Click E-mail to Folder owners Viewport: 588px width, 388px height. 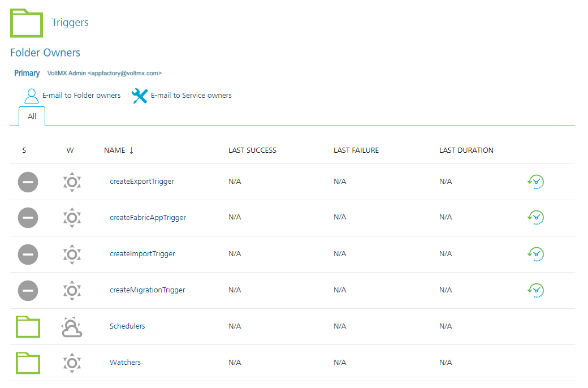click(81, 96)
